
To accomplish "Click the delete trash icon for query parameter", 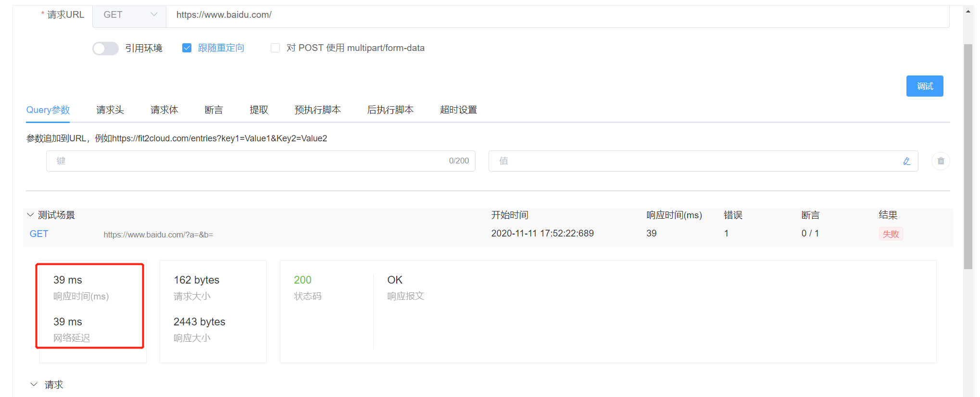I will pyautogui.click(x=941, y=161).
